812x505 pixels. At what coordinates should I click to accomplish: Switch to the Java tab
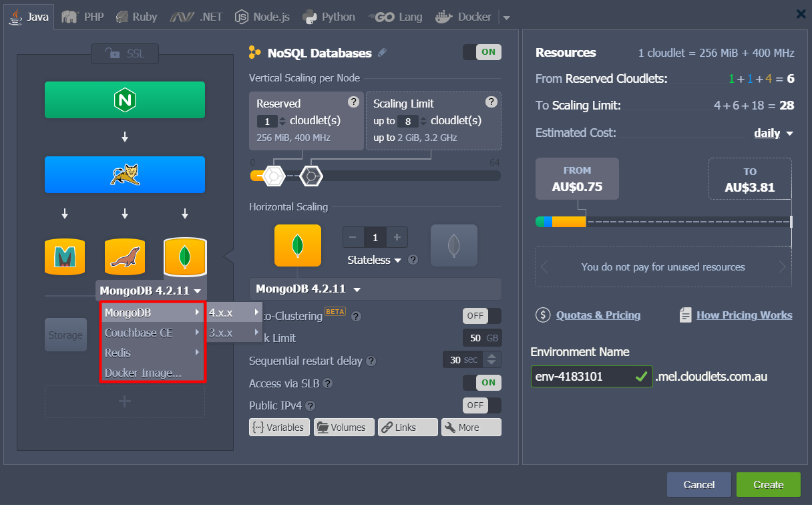tap(29, 17)
